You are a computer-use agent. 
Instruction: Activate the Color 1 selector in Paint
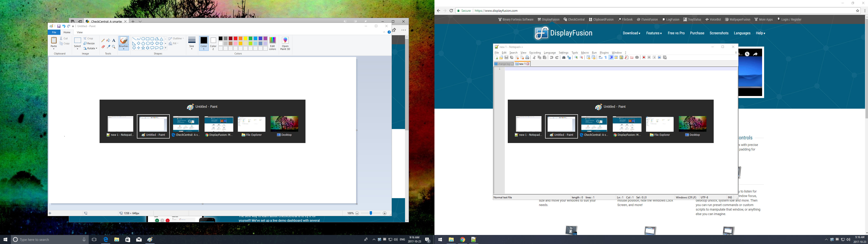pyautogui.click(x=203, y=43)
